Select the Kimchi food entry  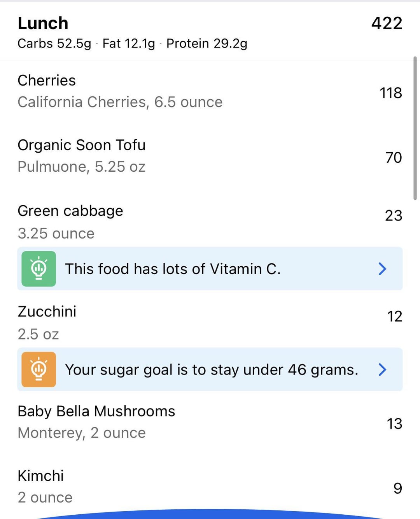(x=41, y=476)
